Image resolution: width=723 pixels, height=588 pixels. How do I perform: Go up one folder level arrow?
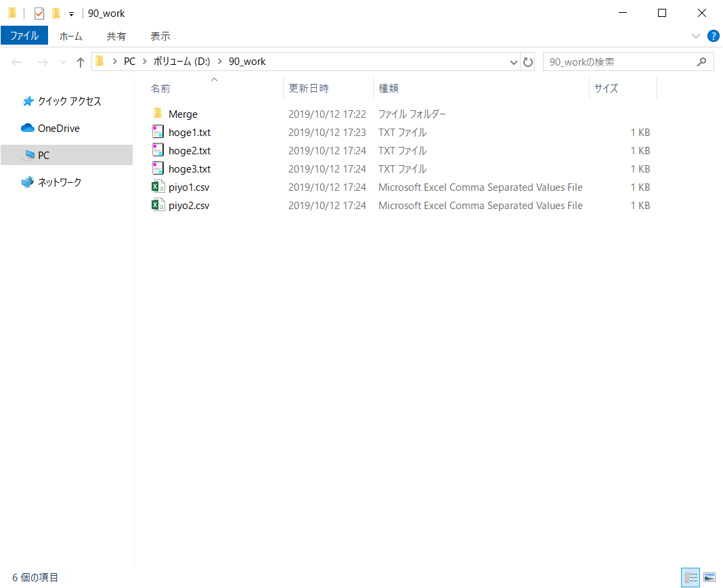tap(81, 62)
